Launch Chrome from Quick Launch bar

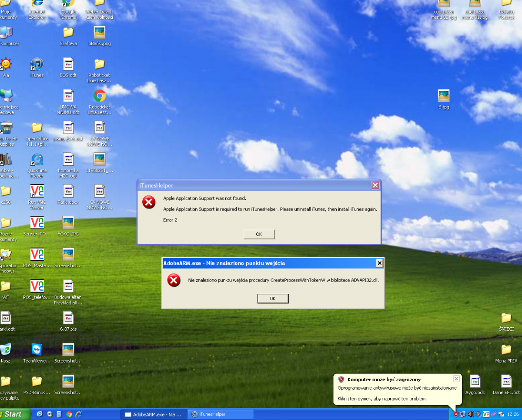click(x=69, y=414)
